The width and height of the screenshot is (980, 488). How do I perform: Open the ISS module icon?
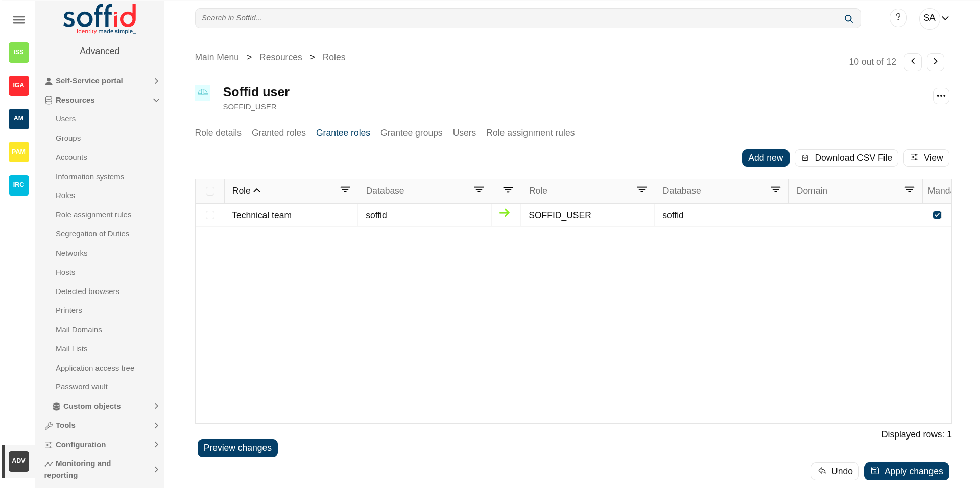click(19, 52)
